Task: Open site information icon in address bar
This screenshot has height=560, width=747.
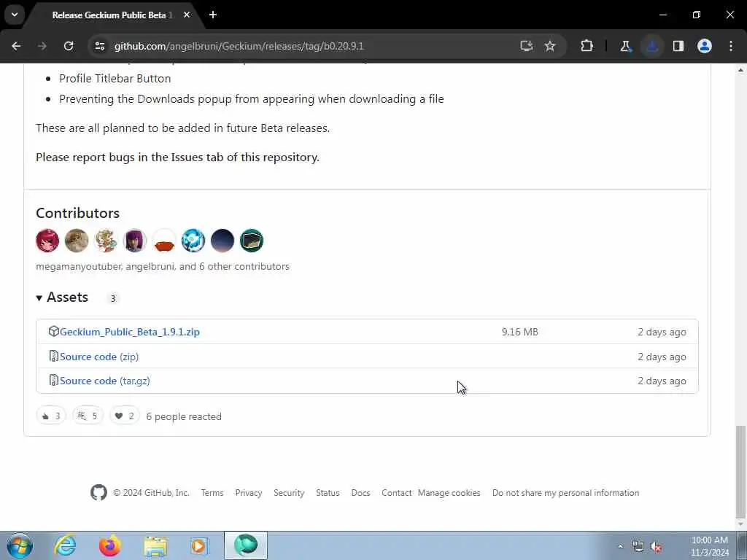Action: (x=99, y=46)
